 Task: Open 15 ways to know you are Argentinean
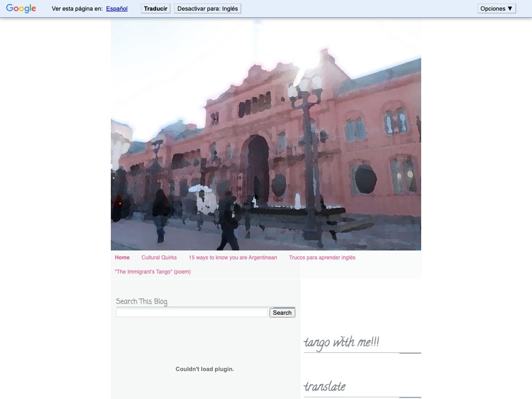[233, 258]
